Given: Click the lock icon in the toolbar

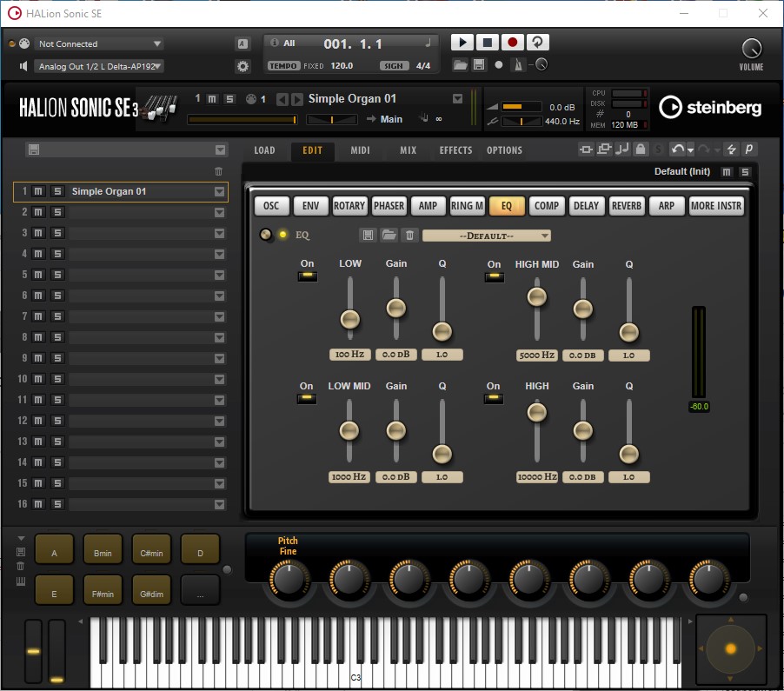Looking at the screenshot, I should tap(641, 149).
